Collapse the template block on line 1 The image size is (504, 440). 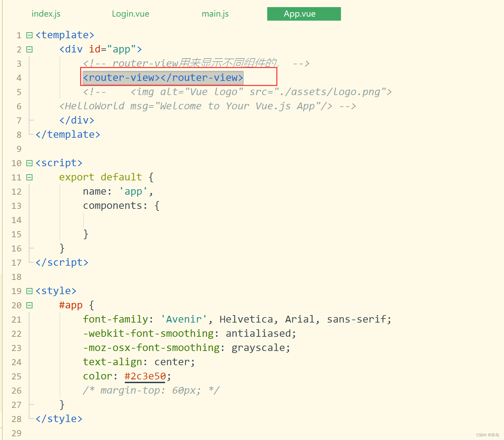[29, 35]
